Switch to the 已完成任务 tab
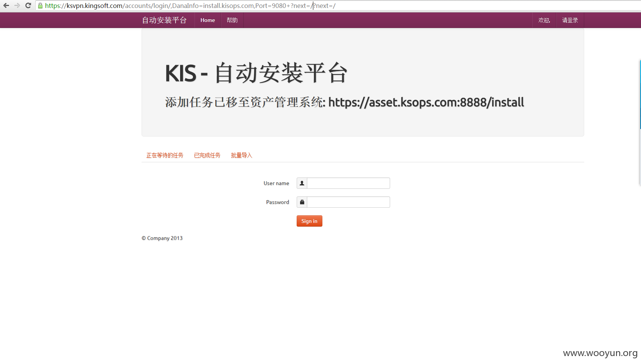 [x=207, y=155]
